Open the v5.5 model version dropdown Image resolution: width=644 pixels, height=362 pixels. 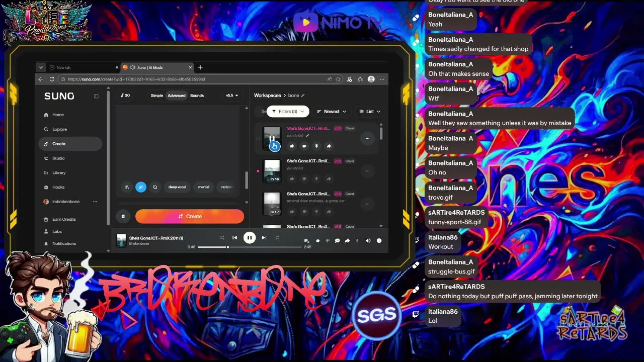click(x=232, y=96)
